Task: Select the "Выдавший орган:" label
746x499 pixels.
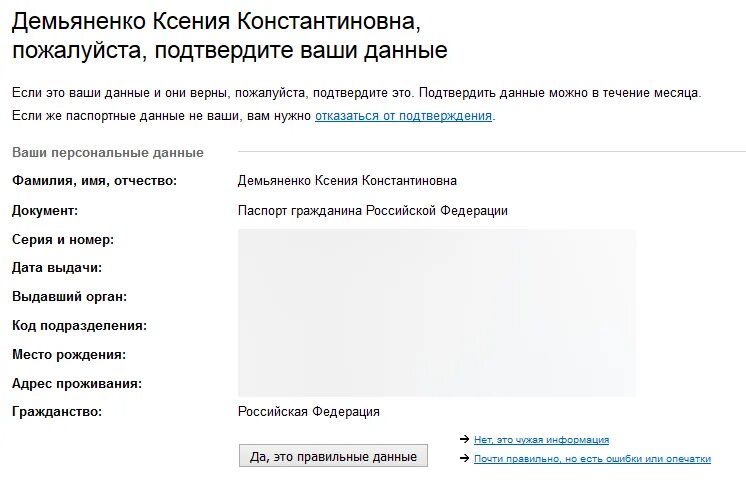Action: tap(69, 297)
